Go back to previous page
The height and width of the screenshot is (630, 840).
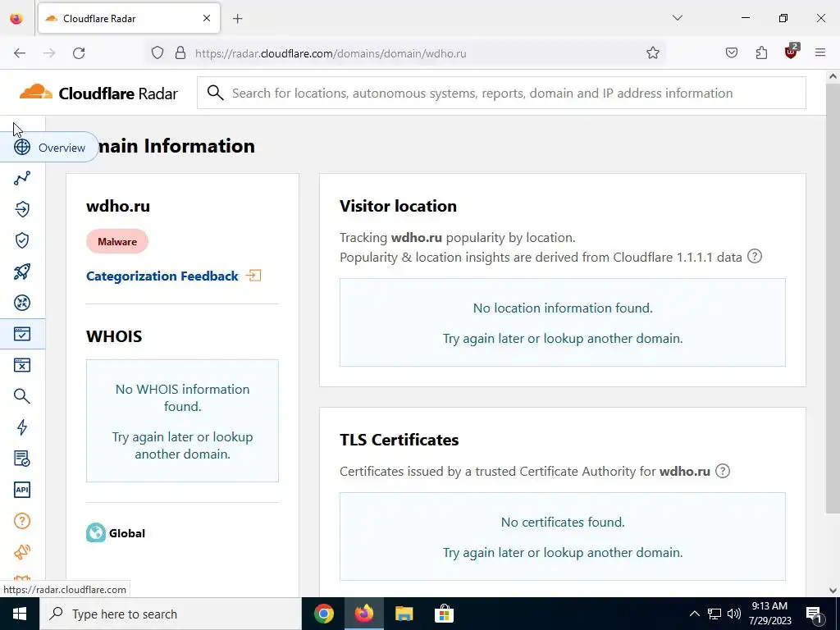pos(20,53)
